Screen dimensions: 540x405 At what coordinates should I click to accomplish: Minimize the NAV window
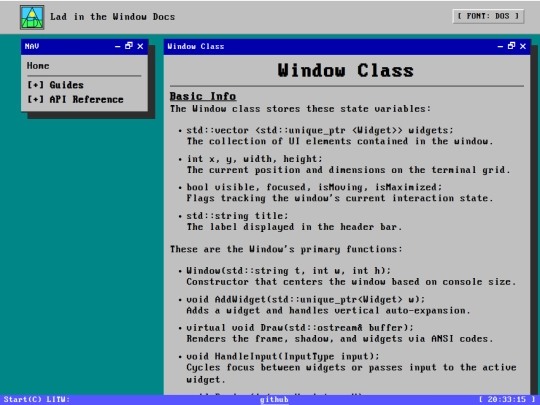pos(117,46)
